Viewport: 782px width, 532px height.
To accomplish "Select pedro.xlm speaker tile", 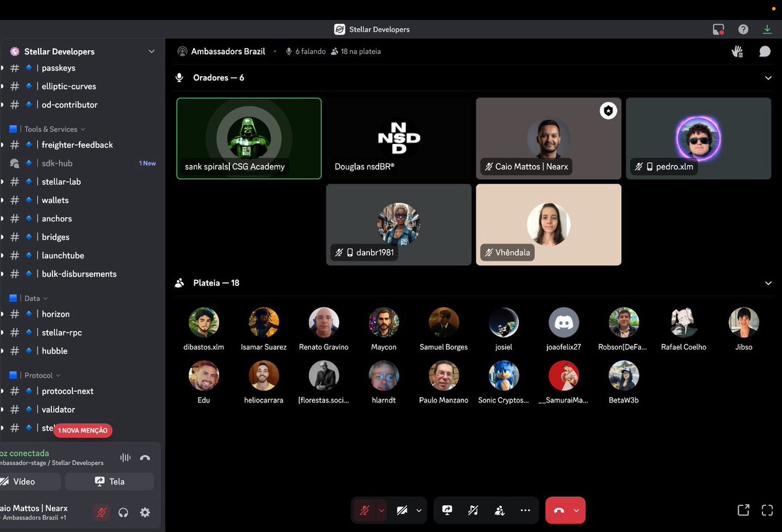I will click(699, 138).
